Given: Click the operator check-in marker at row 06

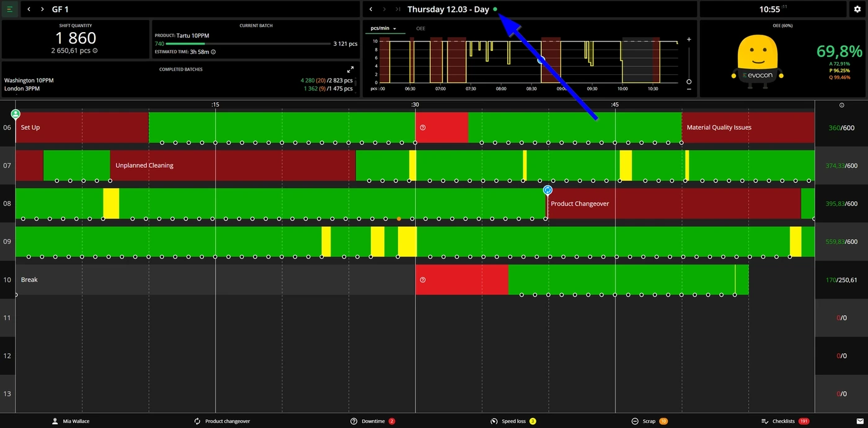Looking at the screenshot, I should coord(15,114).
